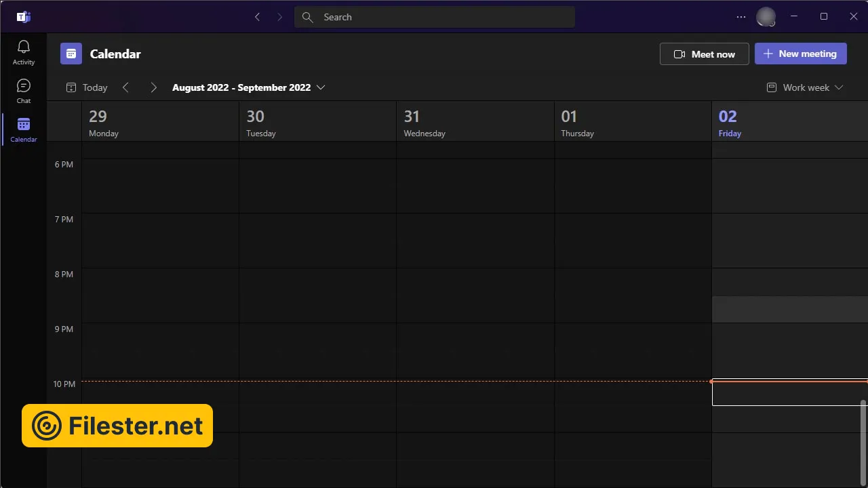The width and height of the screenshot is (868, 488).
Task: Open the Activity bell icon
Action: tap(24, 52)
